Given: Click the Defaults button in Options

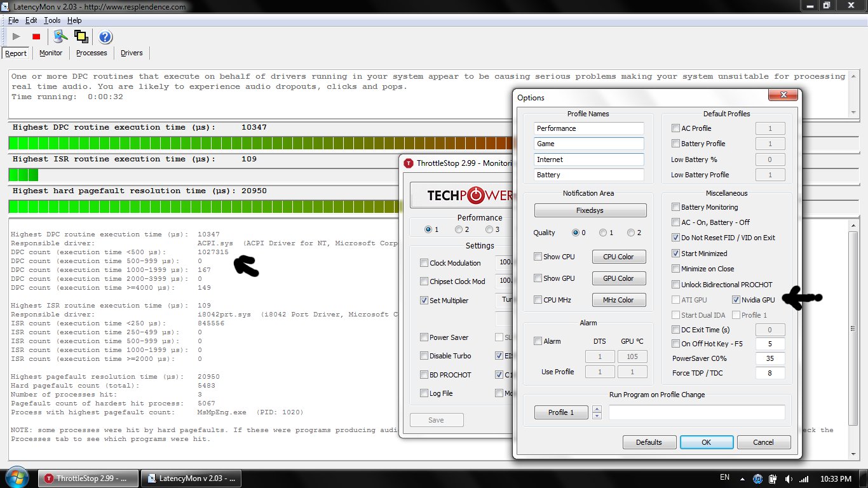Looking at the screenshot, I should pyautogui.click(x=649, y=442).
